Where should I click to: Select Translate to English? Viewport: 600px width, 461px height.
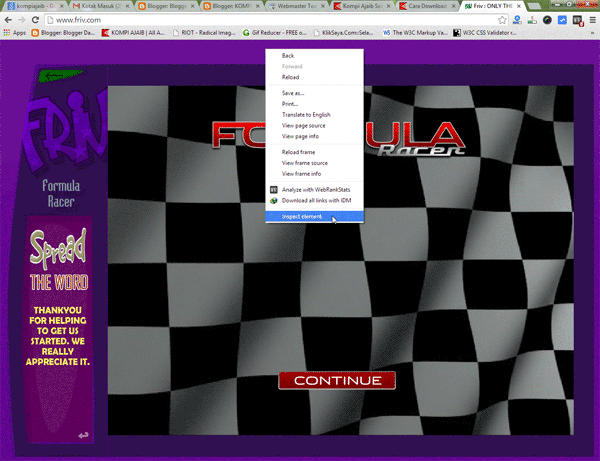point(315,114)
